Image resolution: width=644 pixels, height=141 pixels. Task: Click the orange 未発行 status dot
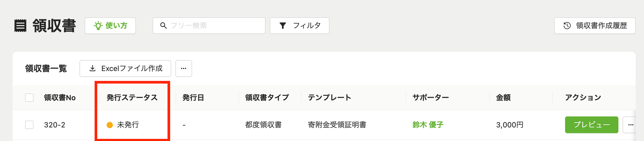click(110, 125)
